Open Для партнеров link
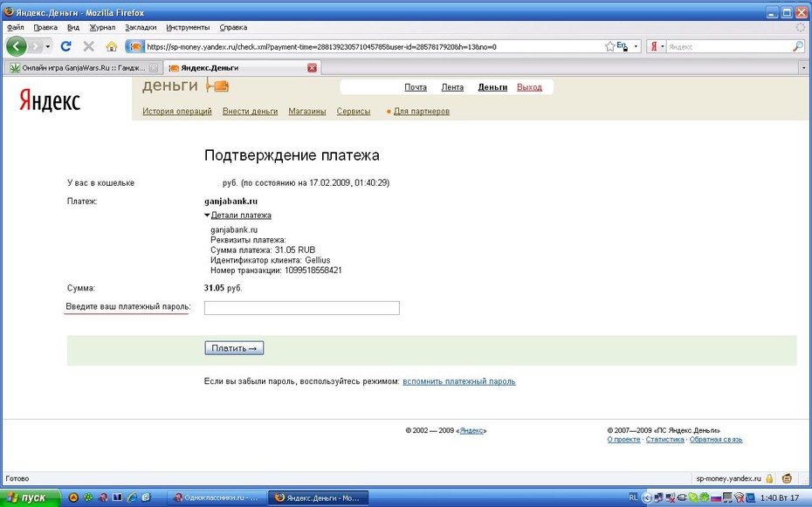The width and height of the screenshot is (812, 507). [421, 111]
